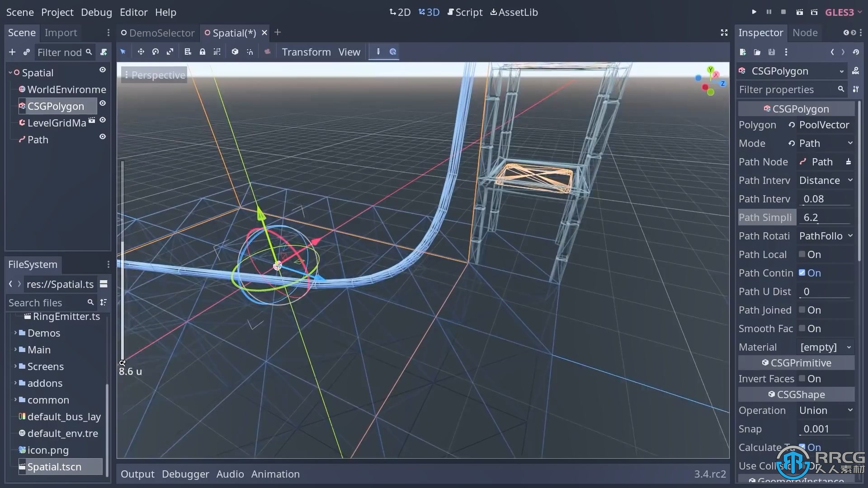Click the Scale tool in toolbar
868x488 pixels.
click(170, 52)
